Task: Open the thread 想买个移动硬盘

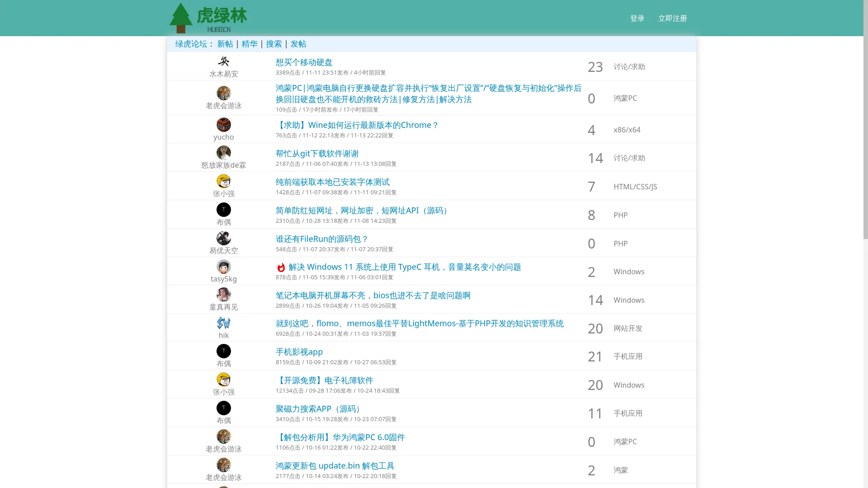Action: coord(304,62)
